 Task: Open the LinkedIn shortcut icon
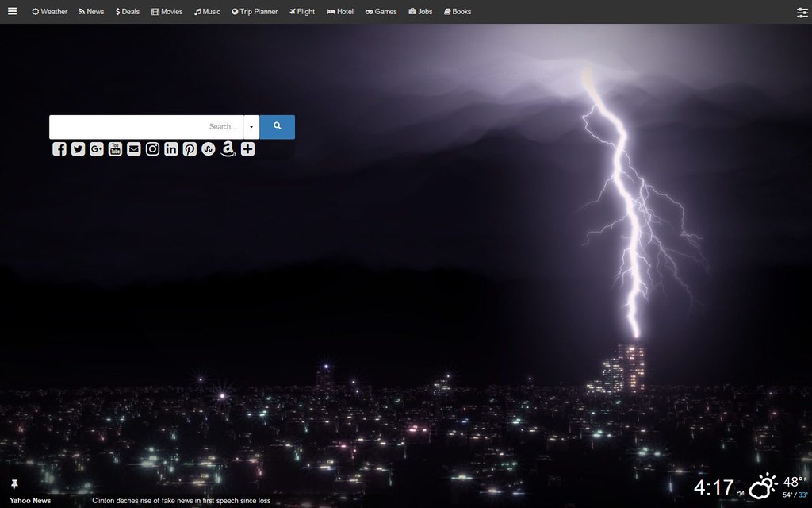171,149
